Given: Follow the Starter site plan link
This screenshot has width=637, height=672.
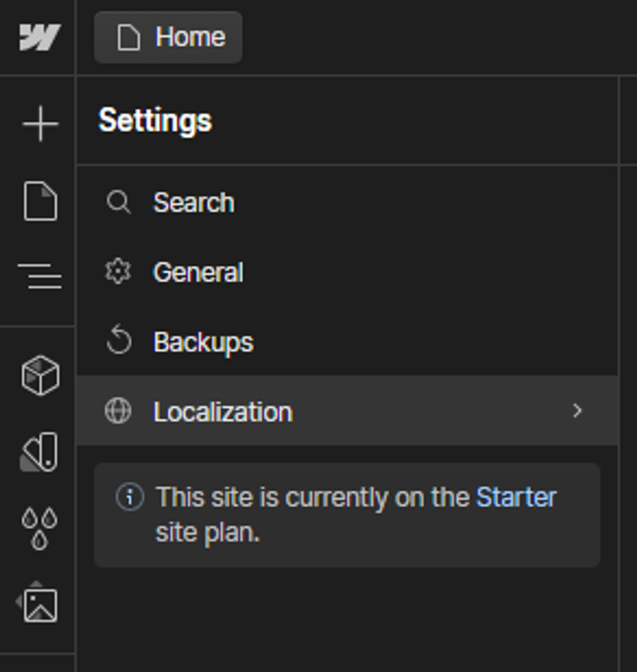Looking at the screenshot, I should click(x=515, y=497).
